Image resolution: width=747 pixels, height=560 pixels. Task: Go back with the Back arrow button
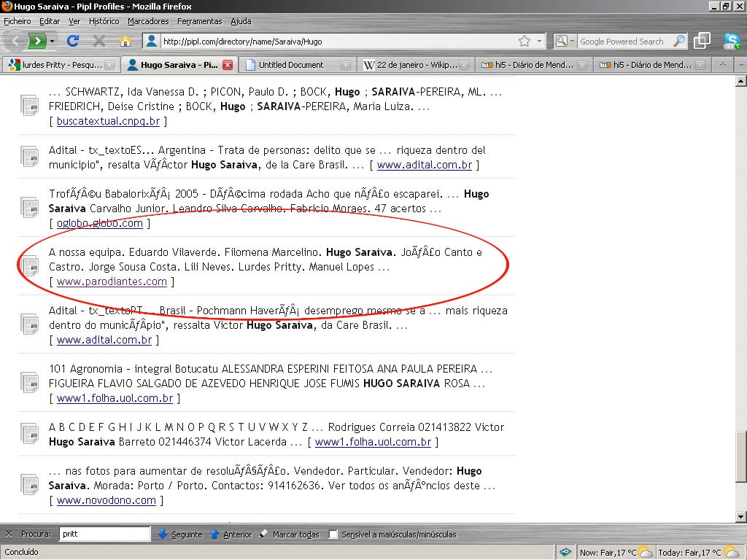[x=15, y=42]
